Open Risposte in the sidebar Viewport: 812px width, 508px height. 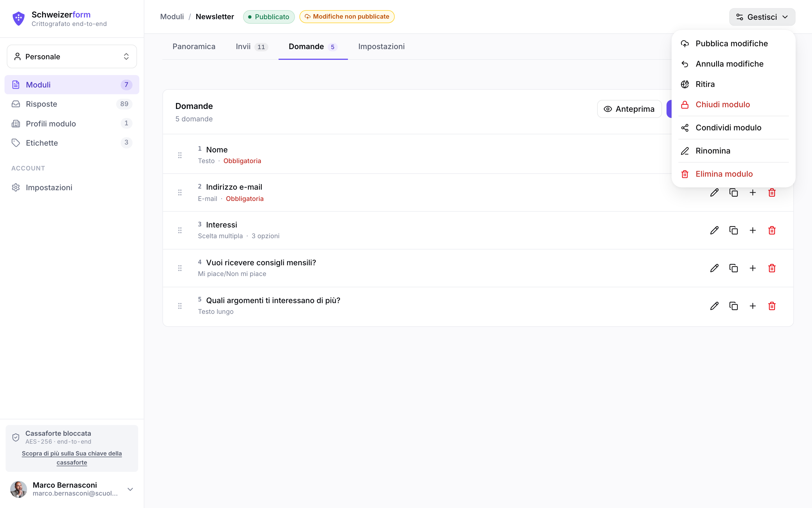click(72, 104)
